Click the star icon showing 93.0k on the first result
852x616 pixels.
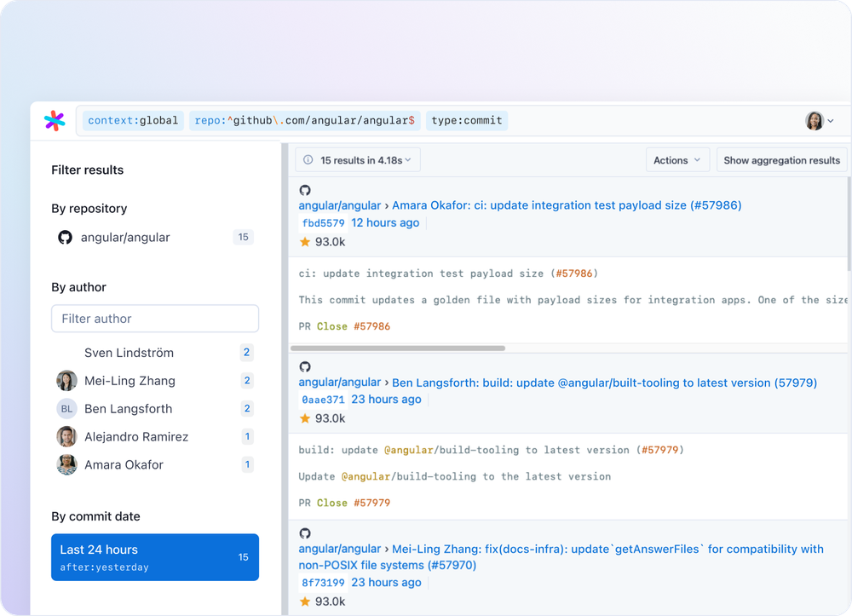[304, 242]
